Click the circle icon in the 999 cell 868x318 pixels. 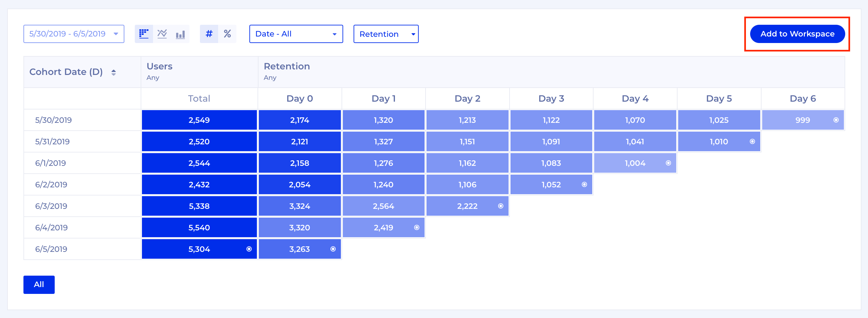coord(836,120)
